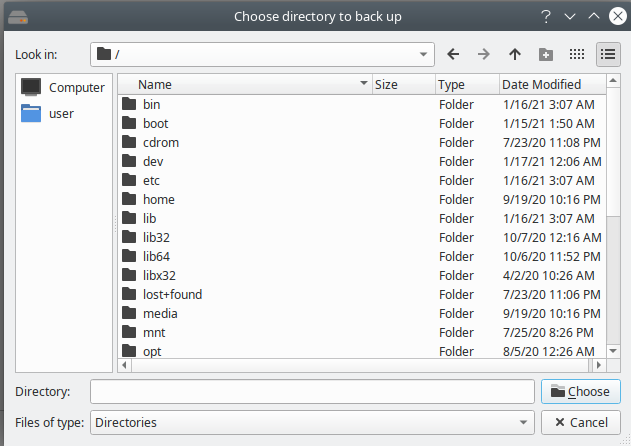This screenshot has width=631, height=446.
Task: Create a new folder using toolbar icon
Action: [x=546, y=54]
